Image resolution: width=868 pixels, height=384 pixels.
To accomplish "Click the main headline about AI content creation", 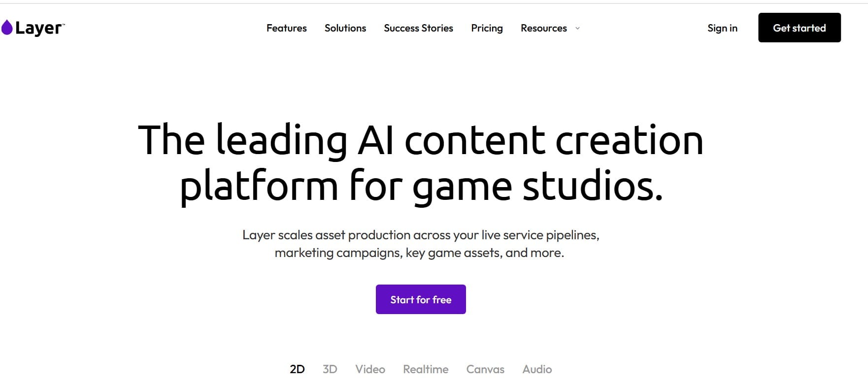I will click(421, 162).
